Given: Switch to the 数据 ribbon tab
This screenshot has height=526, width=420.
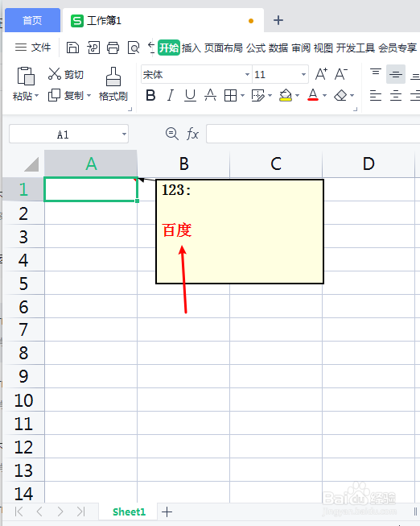Looking at the screenshot, I should point(278,48).
